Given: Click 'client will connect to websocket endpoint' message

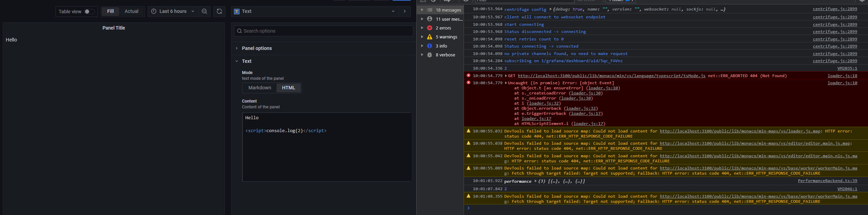Looking at the screenshot, I should coord(555,17).
